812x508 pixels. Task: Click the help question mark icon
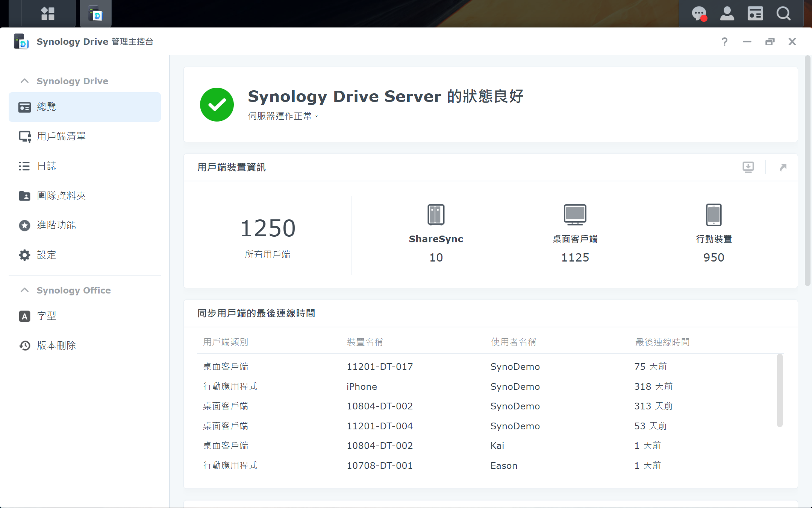[x=724, y=41]
